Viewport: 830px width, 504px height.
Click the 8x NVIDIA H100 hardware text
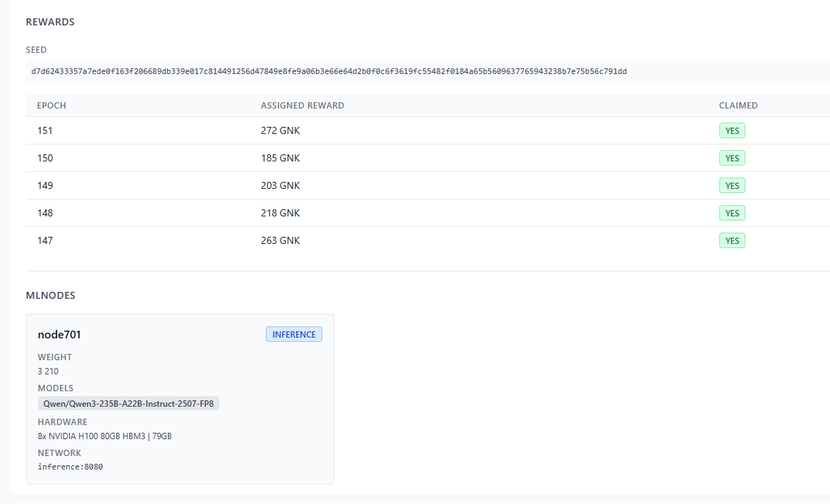point(104,436)
